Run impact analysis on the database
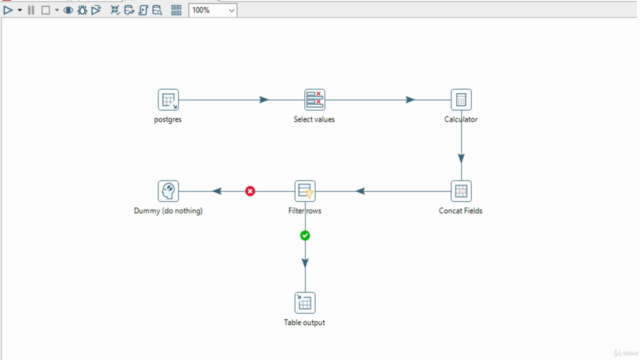This screenshot has height=360, width=640. (x=129, y=10)
